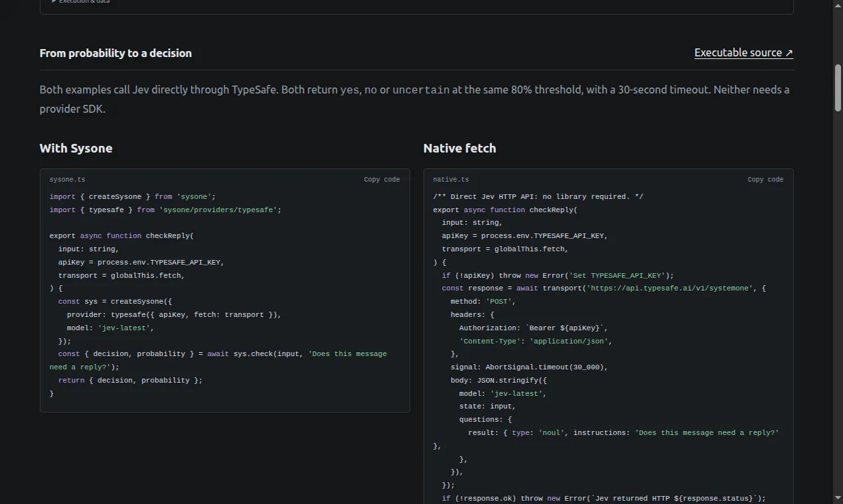Click the native.ts file name label
Image resolution: width=843 pixels, height=504 pixels.
point(451,180)
